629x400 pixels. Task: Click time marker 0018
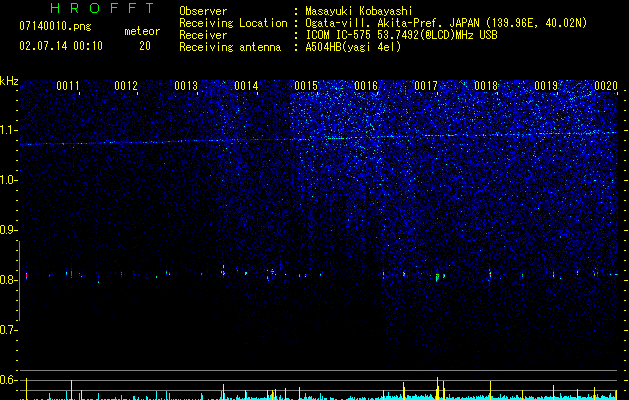486,86
